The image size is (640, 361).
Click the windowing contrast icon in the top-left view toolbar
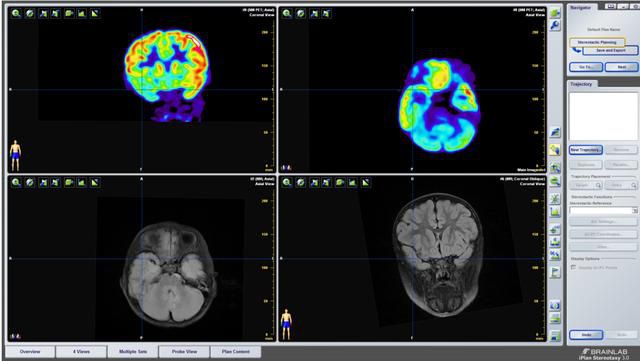point(95,13)
